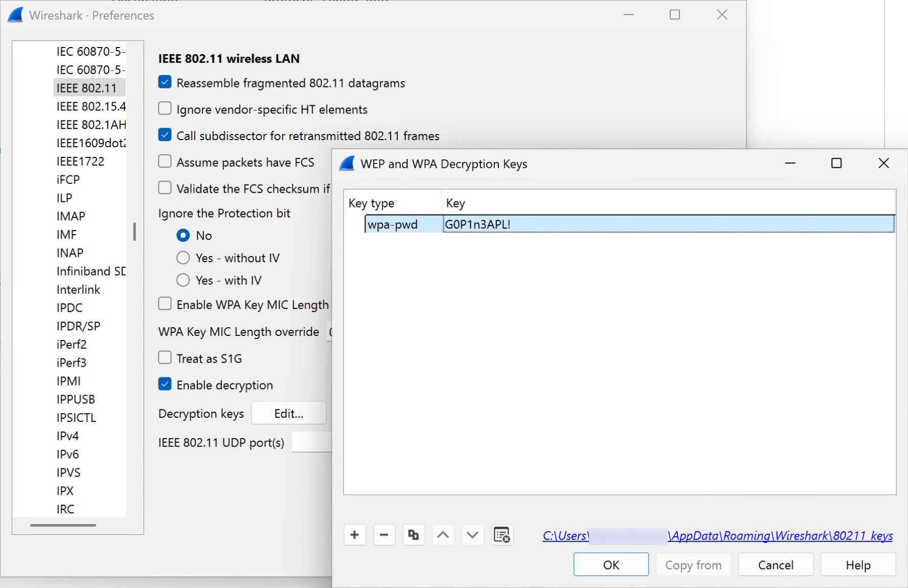Image resolution: width=908 pixels, height=588 pixels.
Task: Maximize the WEP and WPA Decryption Keys dialog
Action: click(836, 163)
